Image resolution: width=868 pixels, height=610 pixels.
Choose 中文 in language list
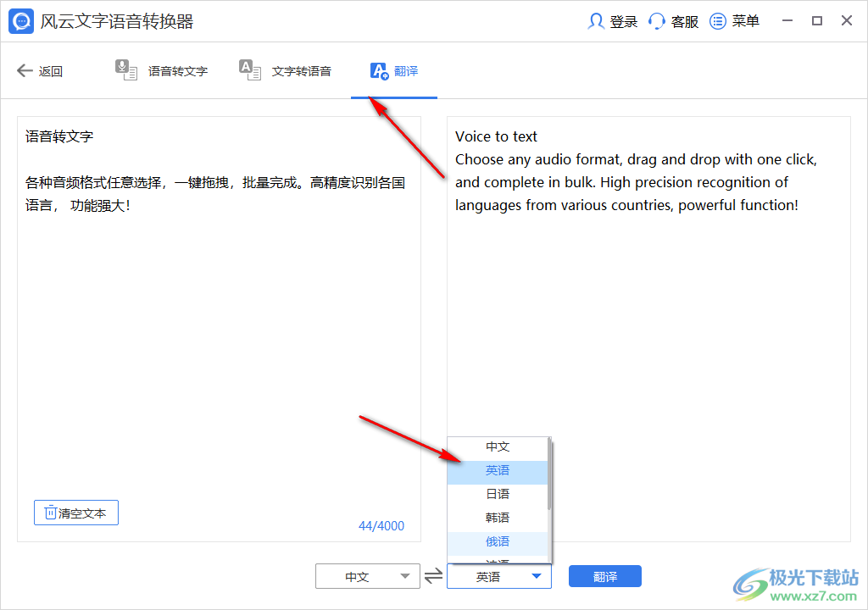pyautogui.click(x=497, y=446)
